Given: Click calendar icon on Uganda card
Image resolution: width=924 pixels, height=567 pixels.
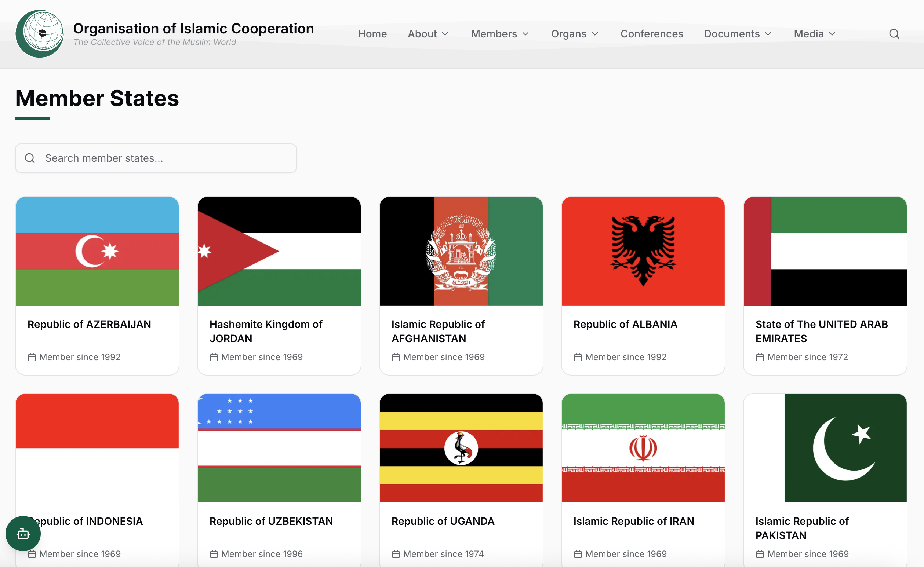Looking at the screenshot, I should pos(396,554).
